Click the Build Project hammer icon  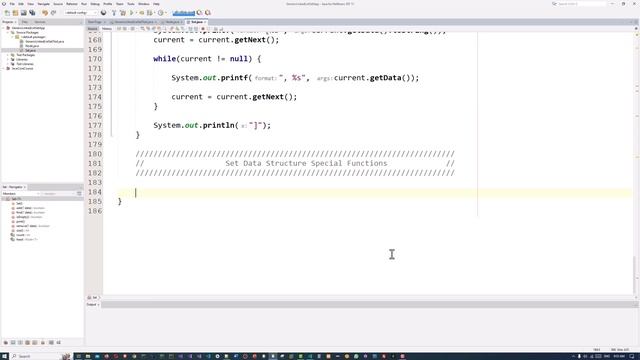(x=114, y=13)
